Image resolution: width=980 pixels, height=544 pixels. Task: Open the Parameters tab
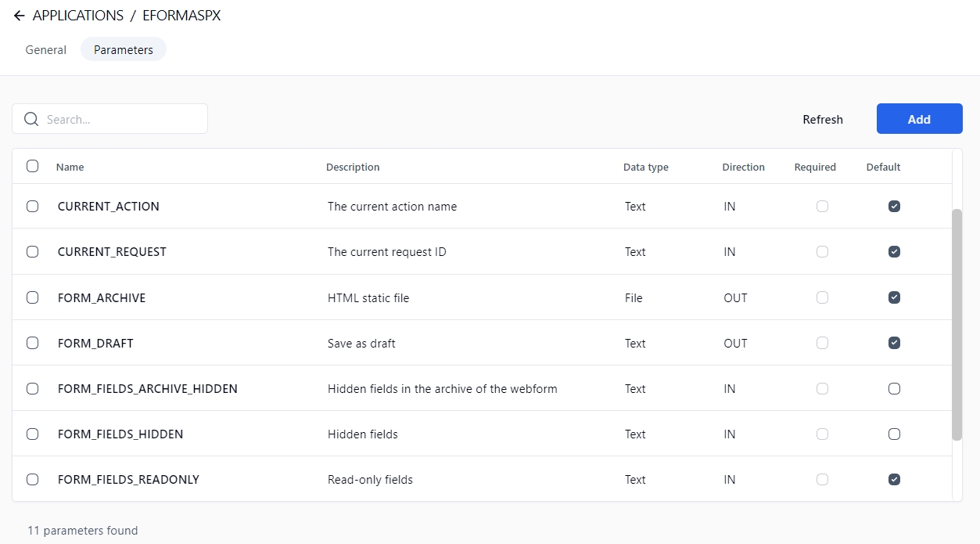coord(124,49)
